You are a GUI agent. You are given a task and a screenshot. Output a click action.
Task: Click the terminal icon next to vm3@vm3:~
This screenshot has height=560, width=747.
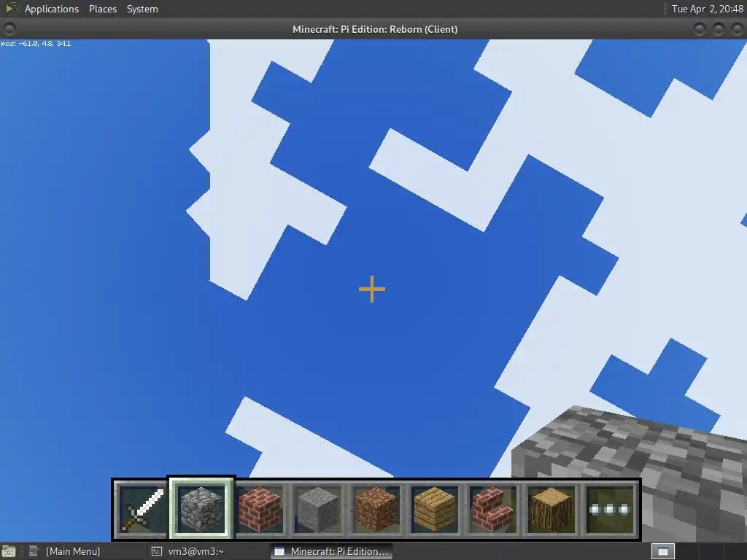pos(157,551)
